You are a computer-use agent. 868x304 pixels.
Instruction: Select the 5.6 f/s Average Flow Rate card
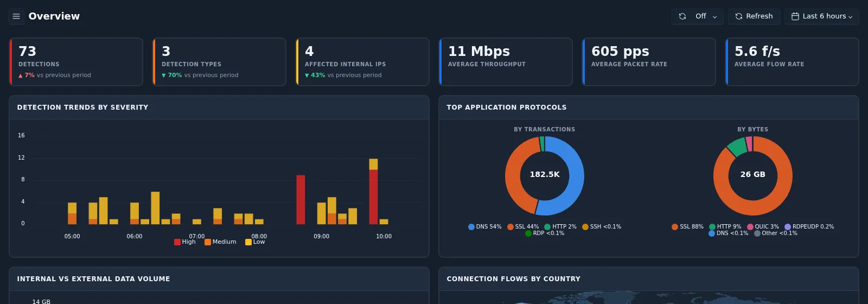(x=792, y=62)
